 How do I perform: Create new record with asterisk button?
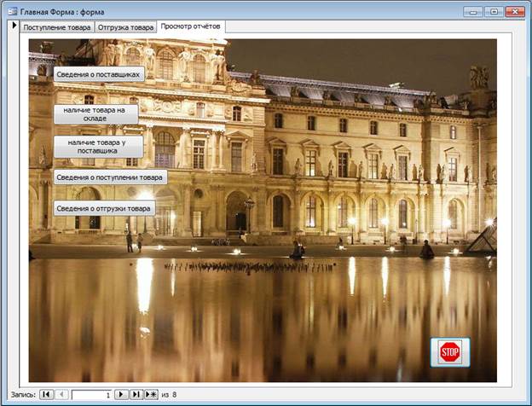point(151,394)
